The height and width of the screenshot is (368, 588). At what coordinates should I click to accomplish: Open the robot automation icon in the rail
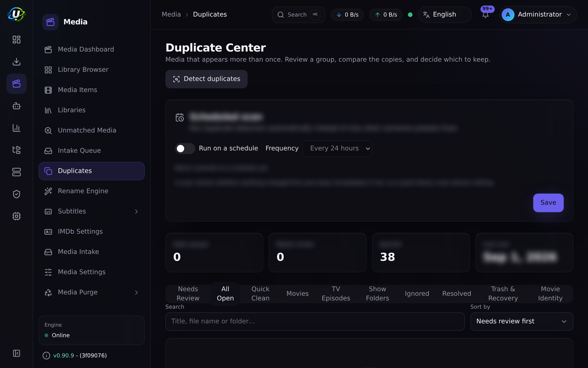click(16, 106)
